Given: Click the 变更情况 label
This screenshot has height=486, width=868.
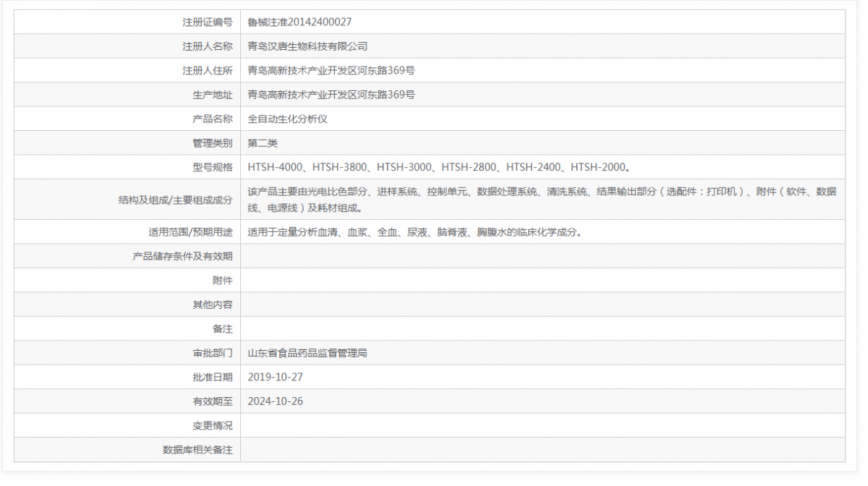Looking at the screenshot, I should [213, 425].
